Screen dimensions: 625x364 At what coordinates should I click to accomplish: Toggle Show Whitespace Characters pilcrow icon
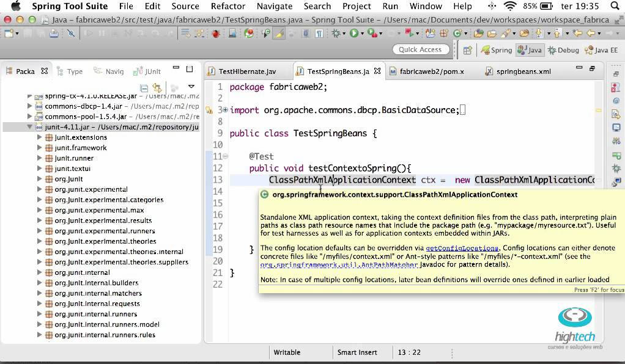click(319, 34)
